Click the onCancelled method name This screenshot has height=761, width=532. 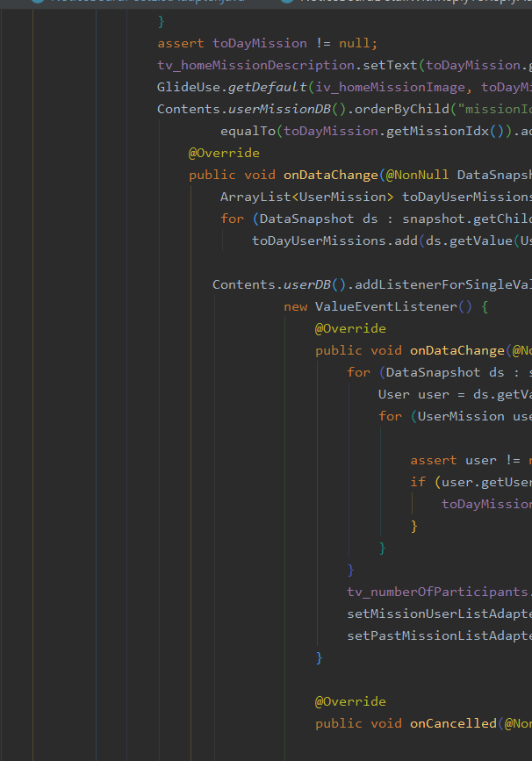point(453,723)
